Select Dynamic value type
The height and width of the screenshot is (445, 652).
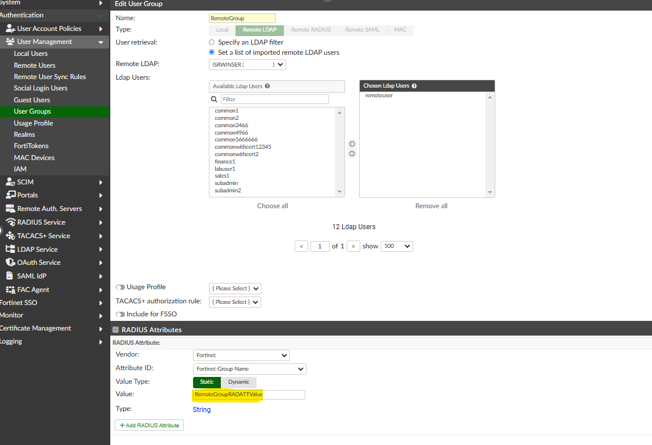(239, 382)
